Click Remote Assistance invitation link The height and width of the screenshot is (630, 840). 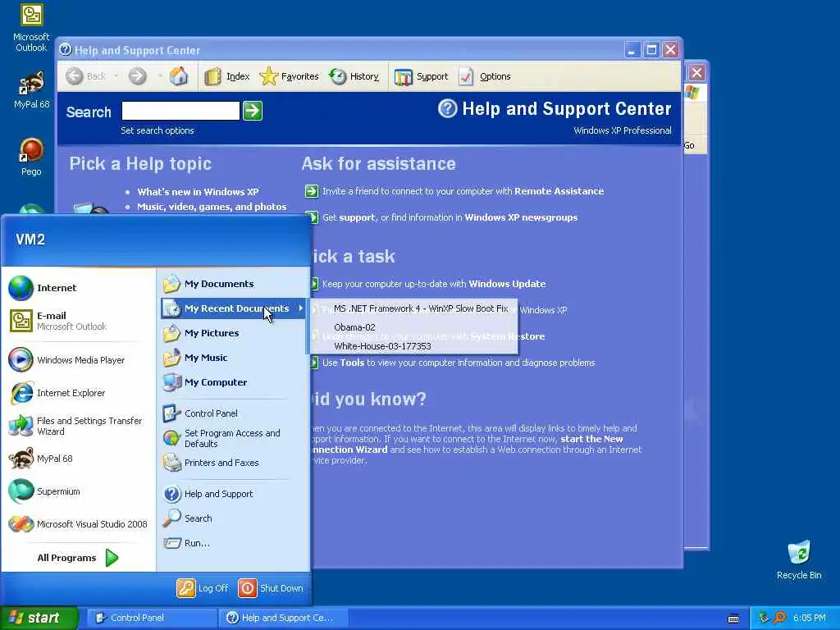[463, 191]
